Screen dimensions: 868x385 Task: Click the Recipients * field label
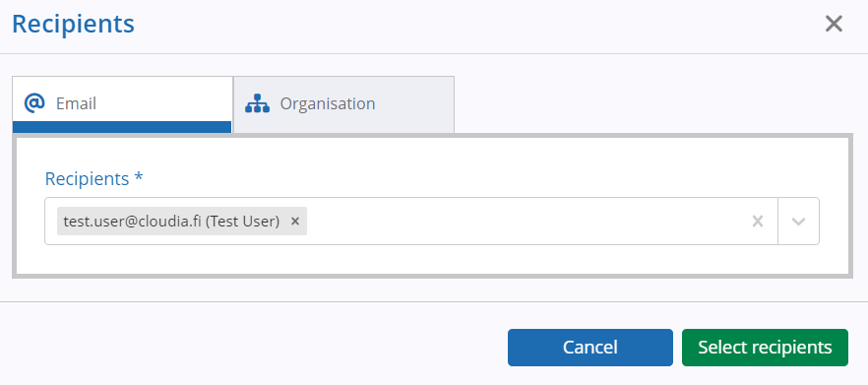93,179
